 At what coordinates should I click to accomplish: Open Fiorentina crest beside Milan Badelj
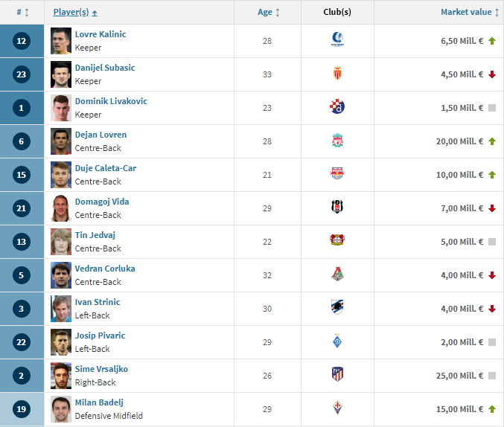coord(337,408)
